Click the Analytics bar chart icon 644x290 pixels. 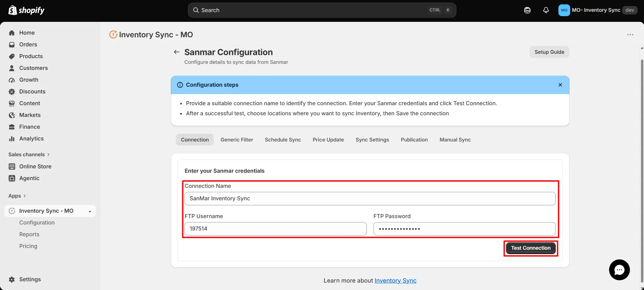[x=12, y=138]
